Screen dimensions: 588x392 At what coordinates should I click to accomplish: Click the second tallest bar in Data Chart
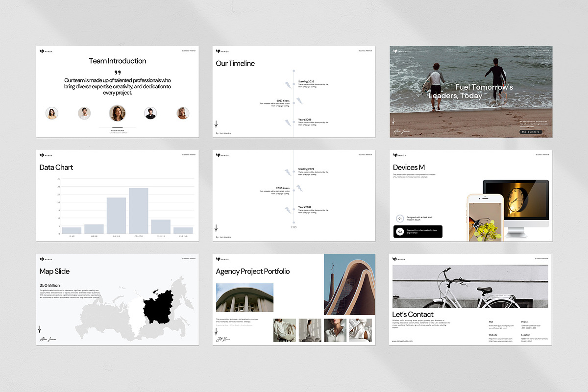[116, 216]
